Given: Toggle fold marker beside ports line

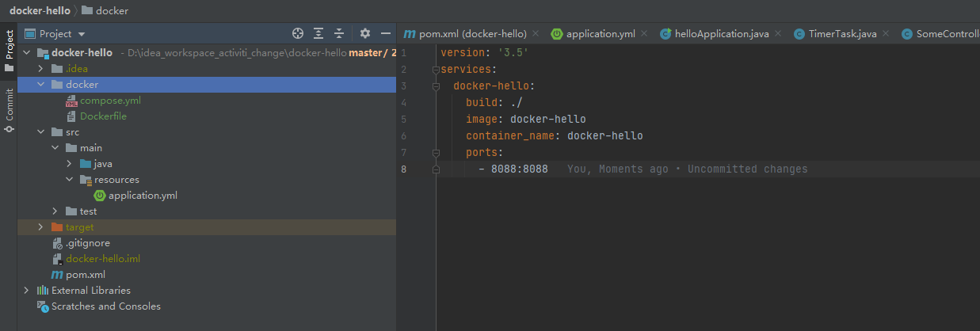Looking at the screenshot, I should coord(435,152).
